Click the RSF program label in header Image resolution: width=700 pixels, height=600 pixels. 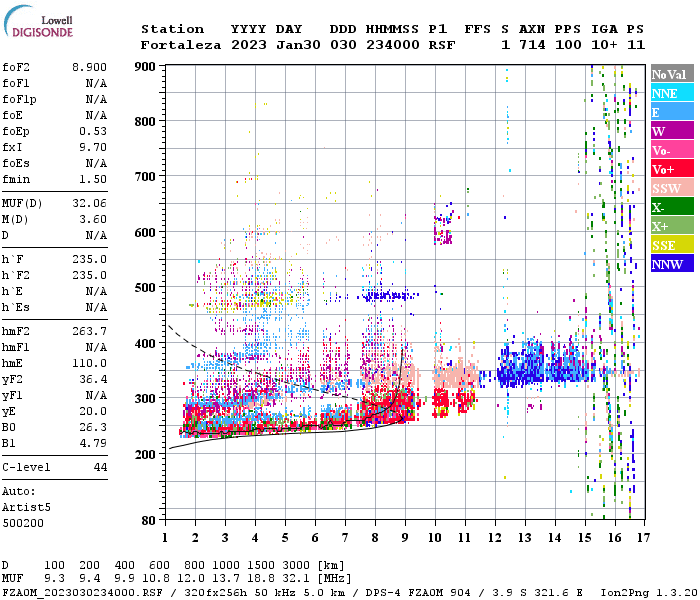[442, 45]
